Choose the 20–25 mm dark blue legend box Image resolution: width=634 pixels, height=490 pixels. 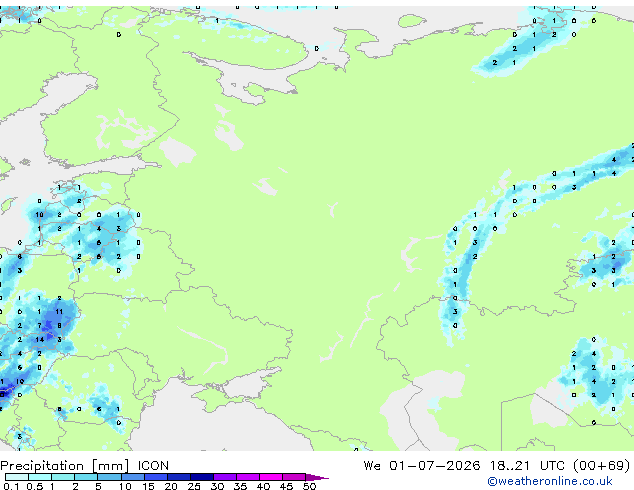178,477
